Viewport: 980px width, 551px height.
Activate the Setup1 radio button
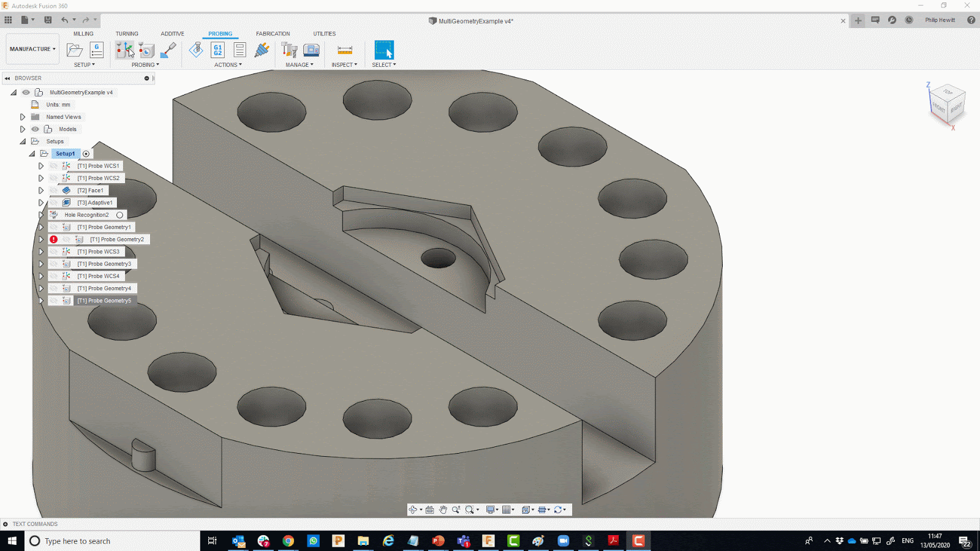click(x=86, y=154)
